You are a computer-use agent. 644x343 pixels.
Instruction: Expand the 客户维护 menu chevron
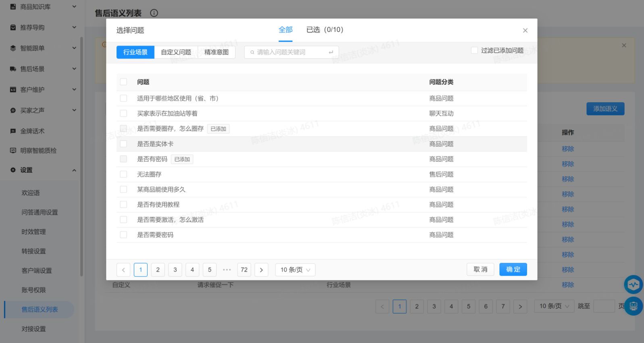pos(74,89)
